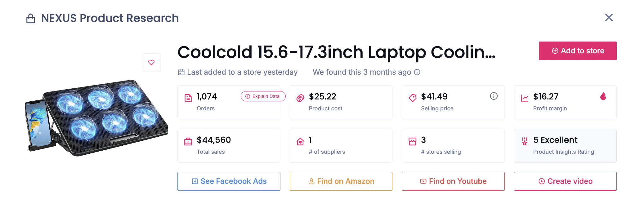Open Explain Data on the Orders card
Image resolution: width=644 pixels, height=199 pixels.
[263, 96]
